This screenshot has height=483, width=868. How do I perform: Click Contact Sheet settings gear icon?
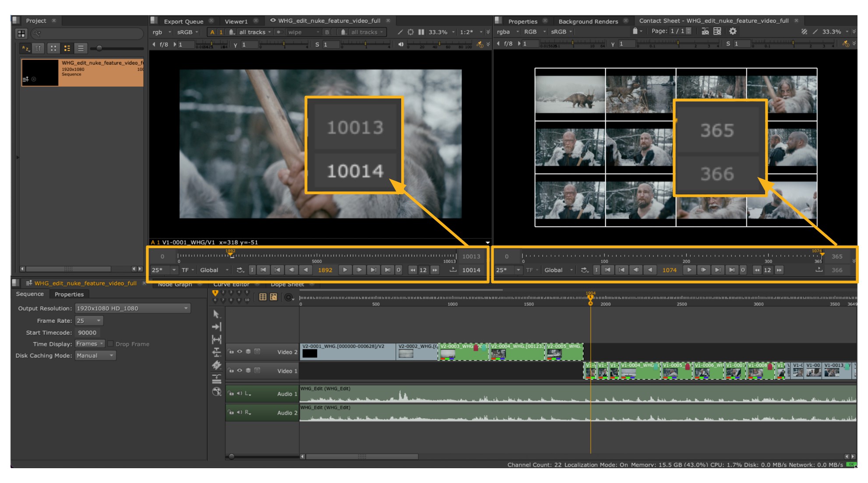[x=733, y=31]
